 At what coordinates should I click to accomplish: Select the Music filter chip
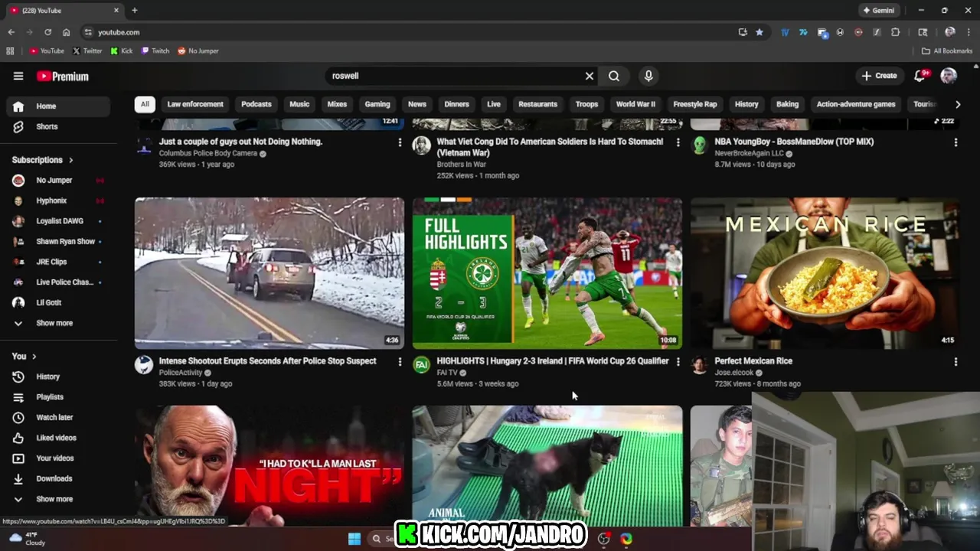[x=299, y=104]
